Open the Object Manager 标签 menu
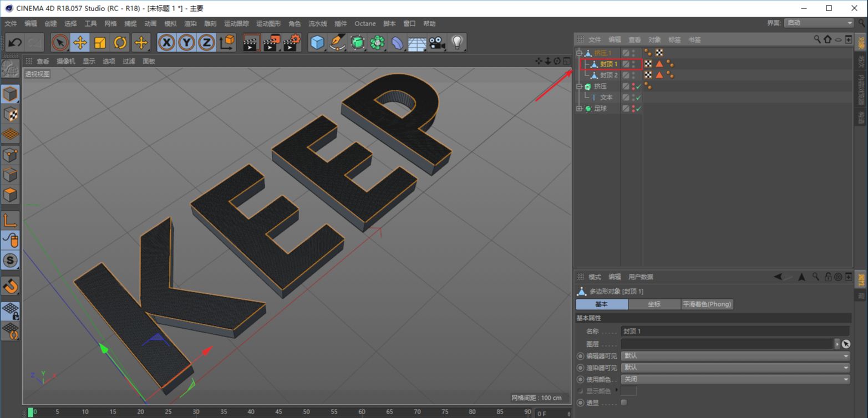Image resolution: width=868 pixels, height=418 pixels. pyautogui.click(x=674, y=40)
